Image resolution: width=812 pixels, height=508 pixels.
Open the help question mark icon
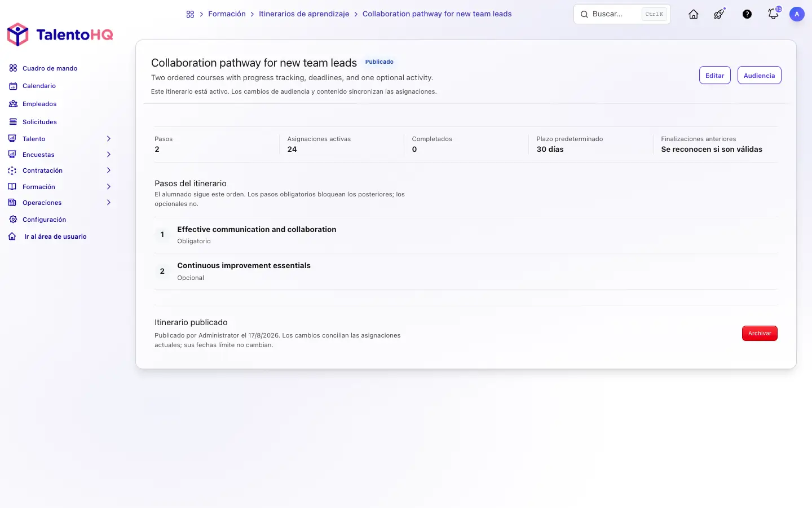tap(747, 14)
